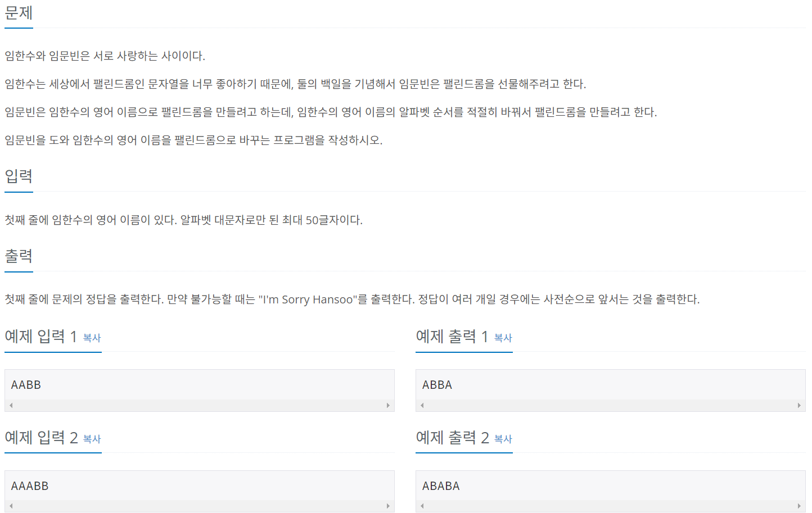The image size is (812, 513).
Task: Copy sample output 1 using its 복사 link
Action: pos(502,338)
